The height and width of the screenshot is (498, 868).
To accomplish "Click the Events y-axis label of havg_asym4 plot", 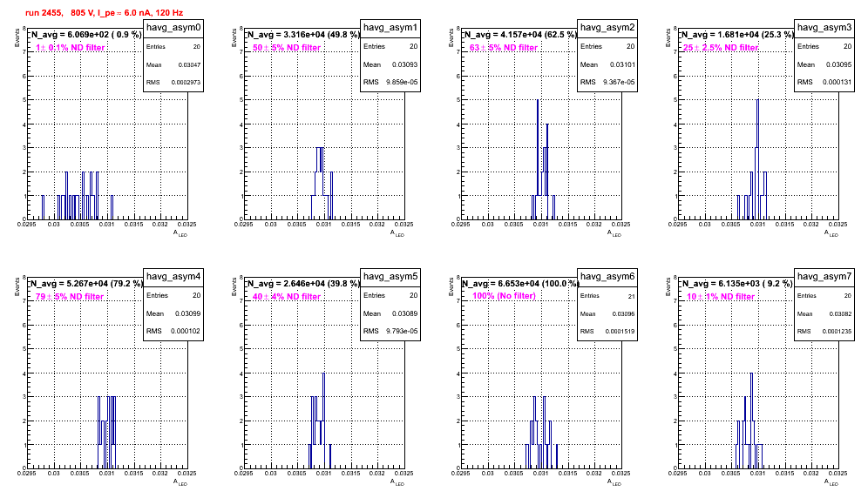I will 17,286.
